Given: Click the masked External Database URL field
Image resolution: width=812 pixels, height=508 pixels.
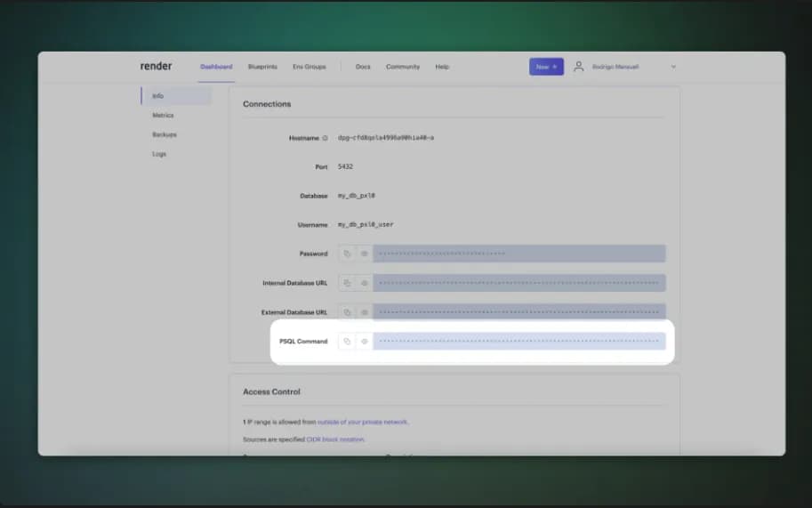Looking at the screenshot, I should [x=519, y=311].
